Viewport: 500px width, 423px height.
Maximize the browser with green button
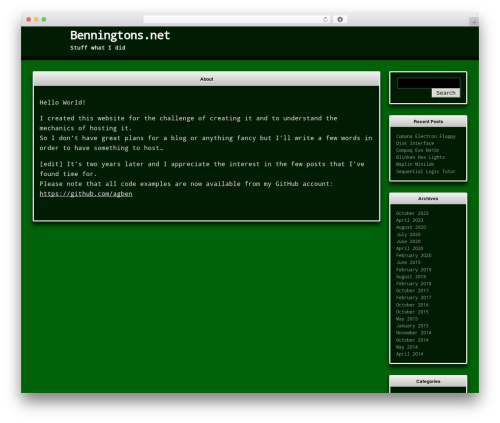click(44, 19)
